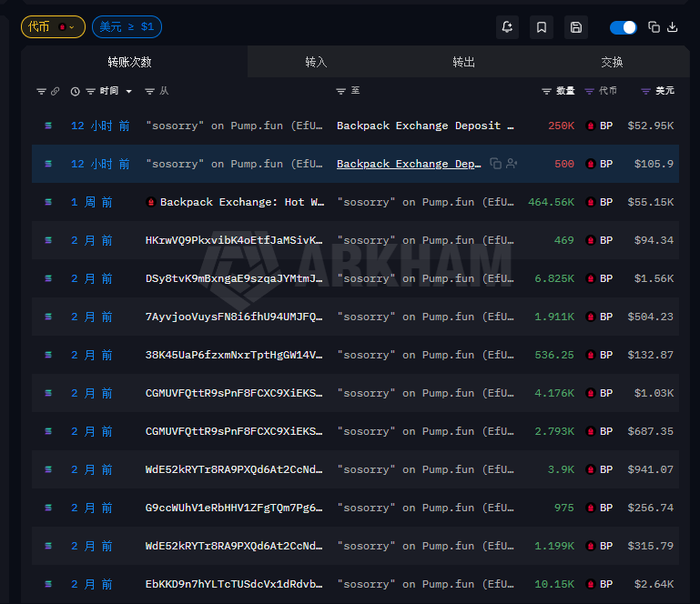Click the filter icon before 时间
700x604 pixels.
[x=91, y=92]
